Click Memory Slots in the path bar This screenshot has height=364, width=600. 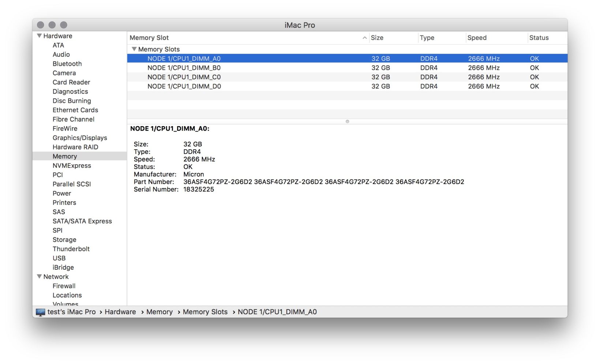pos(205,312)
